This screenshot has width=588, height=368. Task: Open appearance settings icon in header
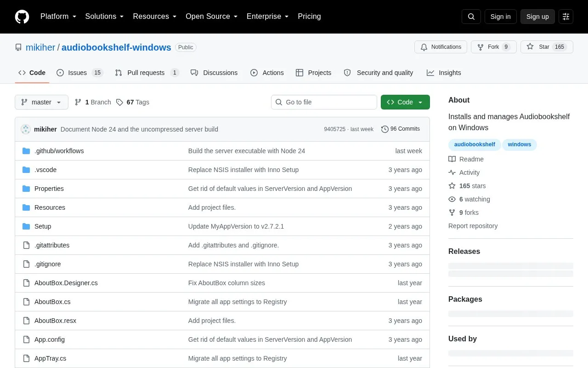point(566,17)
